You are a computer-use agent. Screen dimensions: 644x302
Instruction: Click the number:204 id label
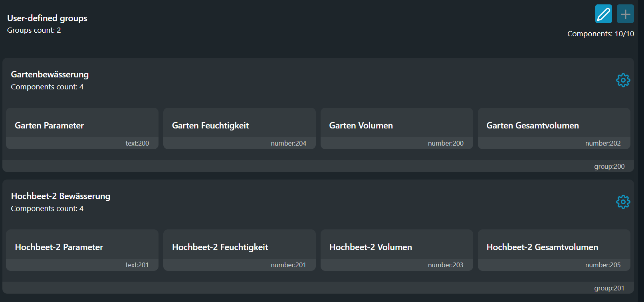[x=289, y=143]
